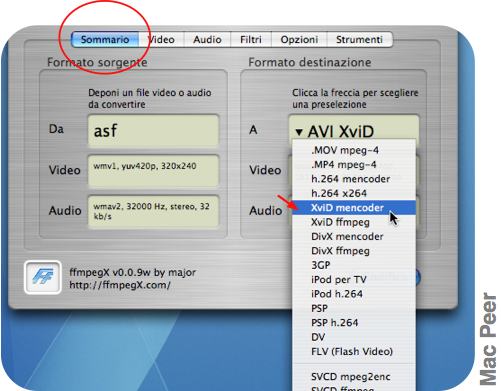Pick the plain PSP preset

click(x=354, y=308)
